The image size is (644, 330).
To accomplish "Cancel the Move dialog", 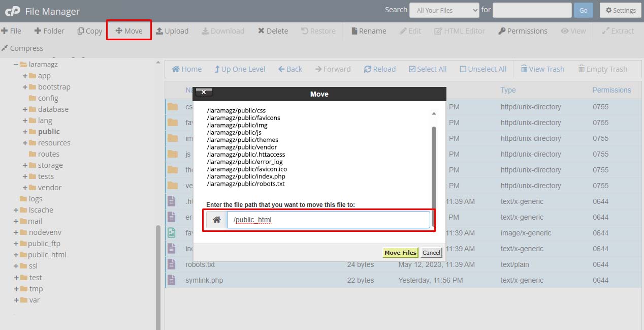I will [x=431, y=253].
